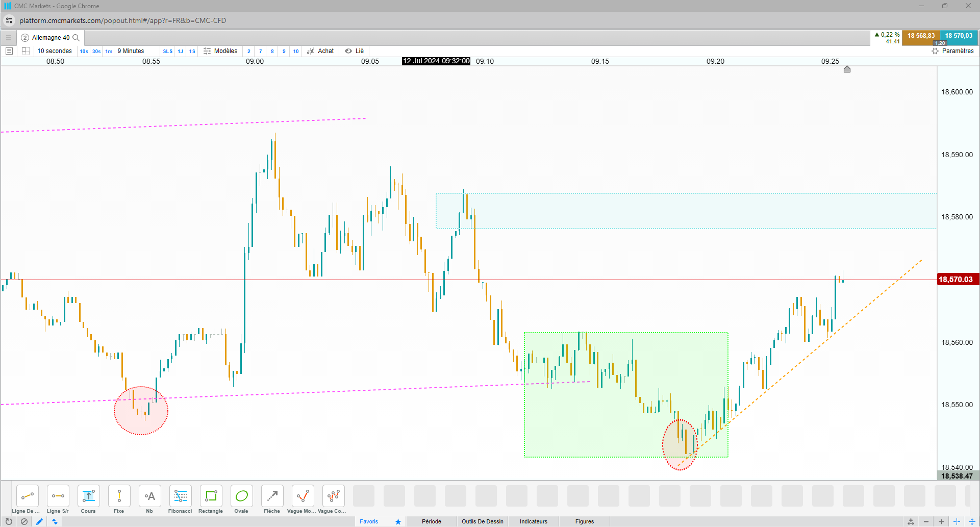Select the Nb text annotation tool

click(149, 496)
